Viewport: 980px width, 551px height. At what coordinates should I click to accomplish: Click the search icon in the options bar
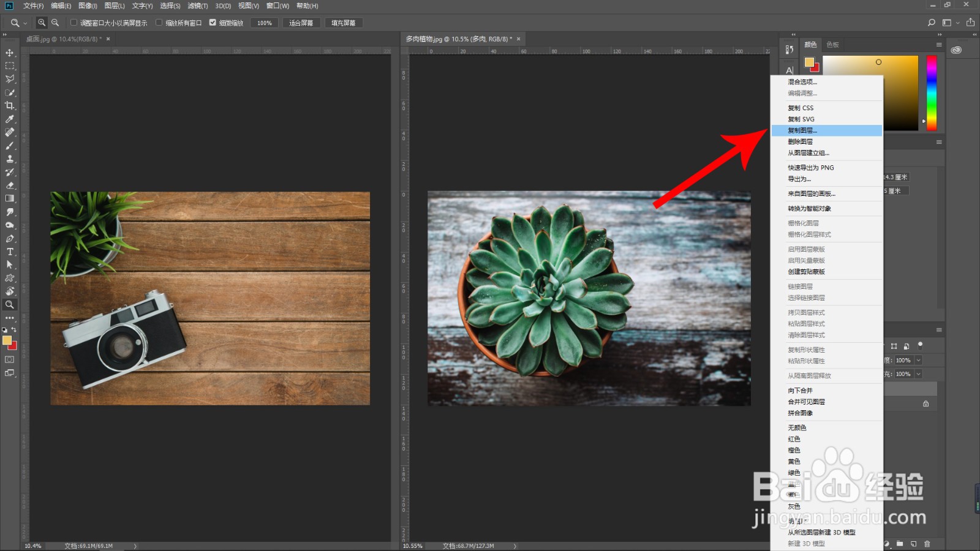click(x=932, y=23)
